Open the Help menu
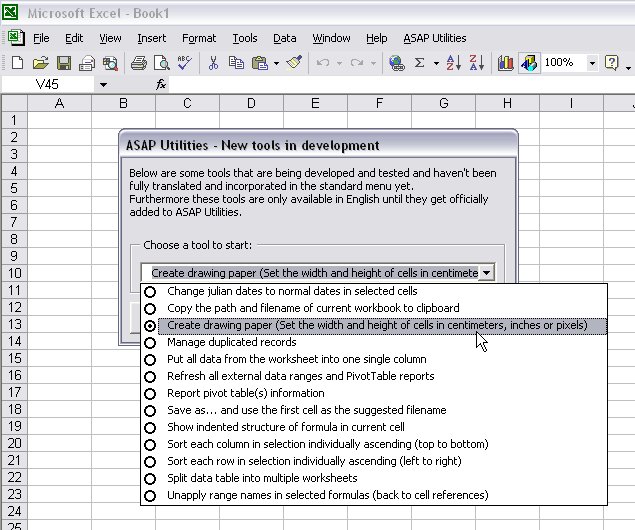 [x=377, y=38]
